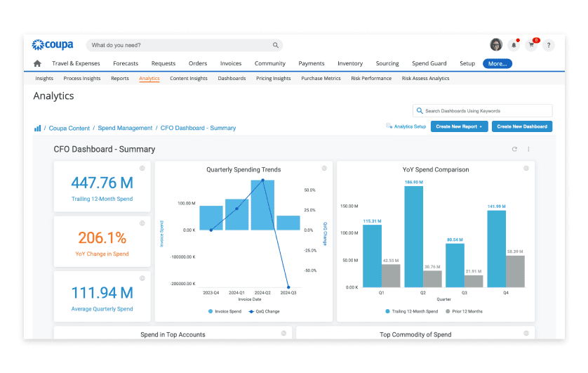Switch to the Risk Performance tab

pos(371,79)
